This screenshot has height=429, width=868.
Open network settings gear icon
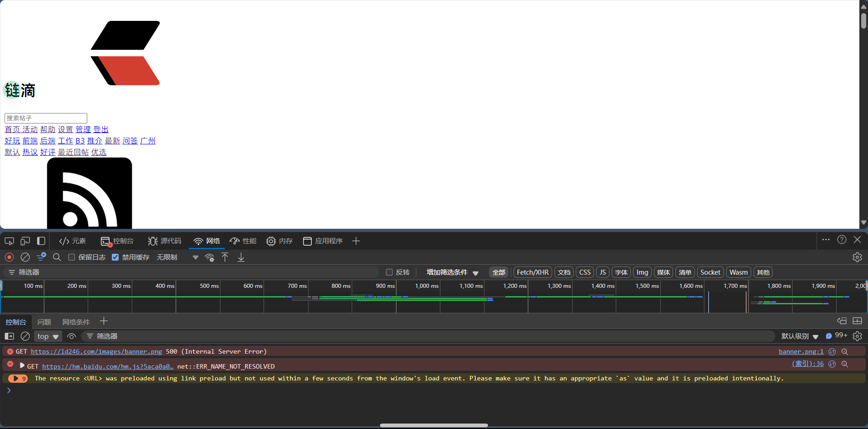coord(857,257)
